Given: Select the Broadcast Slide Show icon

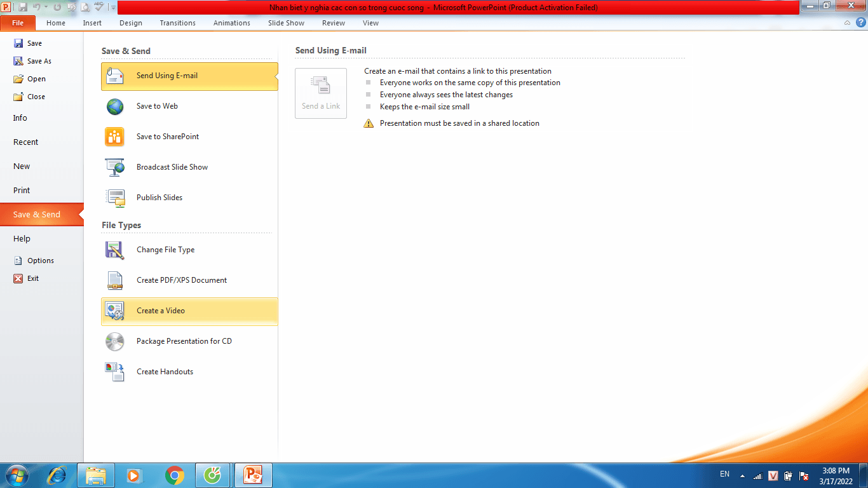Looking at the screenshot, I should (x=115, y=167).
